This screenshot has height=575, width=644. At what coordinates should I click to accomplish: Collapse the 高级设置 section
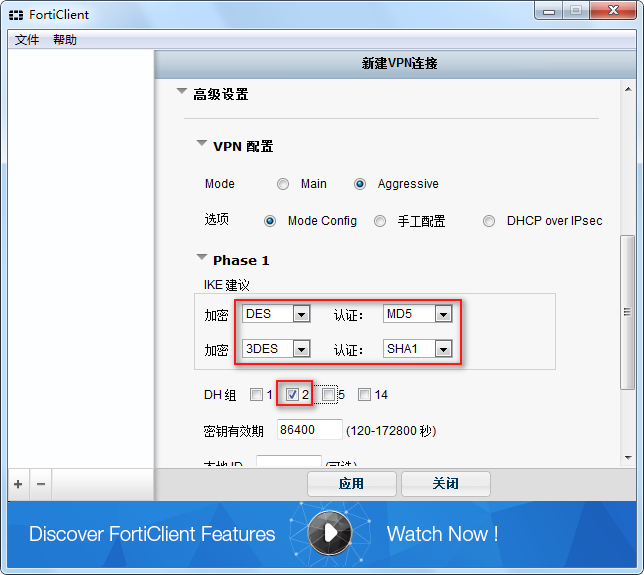[182, 91]
